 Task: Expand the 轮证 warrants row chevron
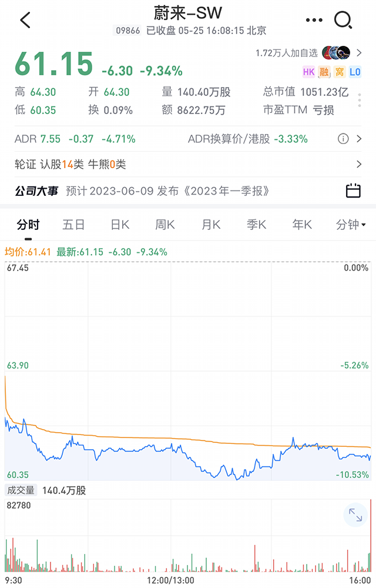click(359, 164)
